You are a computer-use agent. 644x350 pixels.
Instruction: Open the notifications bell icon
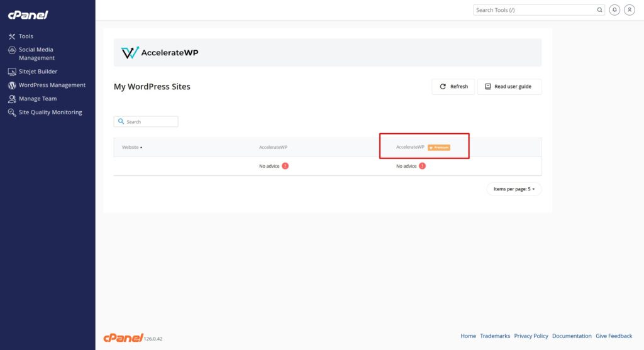(x=614, y=10)
